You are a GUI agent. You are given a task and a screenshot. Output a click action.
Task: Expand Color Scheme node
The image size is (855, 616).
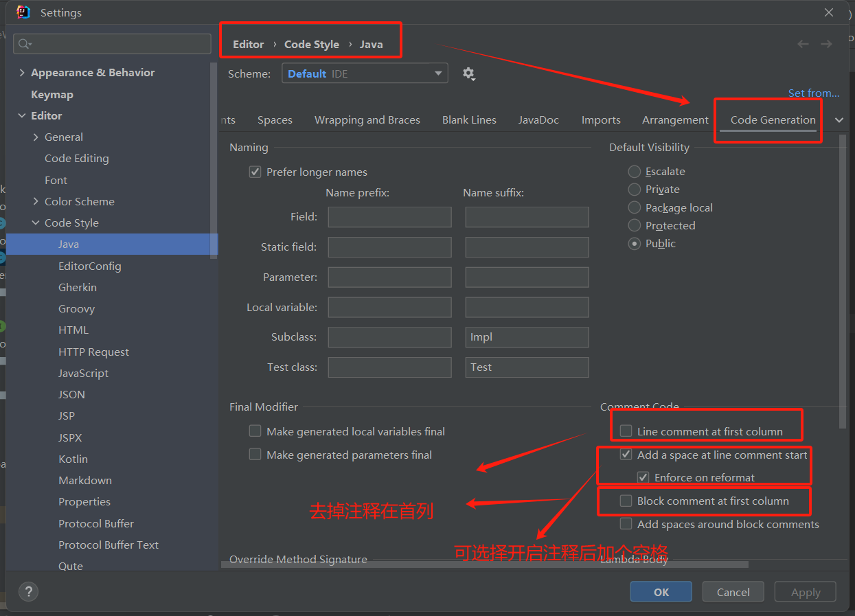pyautogui.click(x=36, y=201)
